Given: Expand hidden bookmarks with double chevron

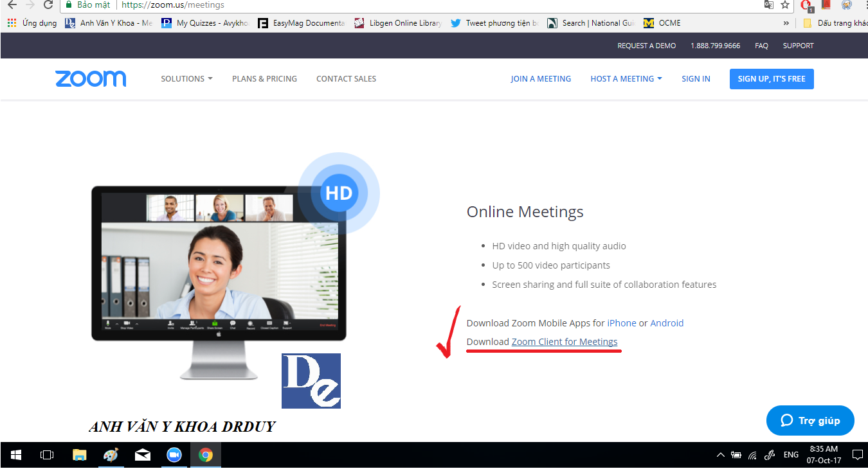Looking at the screenshot, I should 786,23.
